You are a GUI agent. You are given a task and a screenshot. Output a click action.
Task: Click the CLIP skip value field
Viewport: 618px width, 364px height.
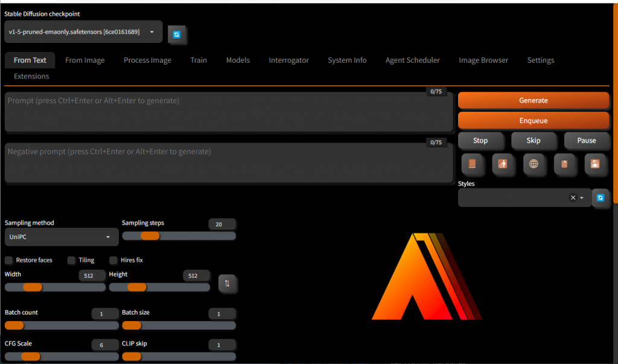pos(222,345)
